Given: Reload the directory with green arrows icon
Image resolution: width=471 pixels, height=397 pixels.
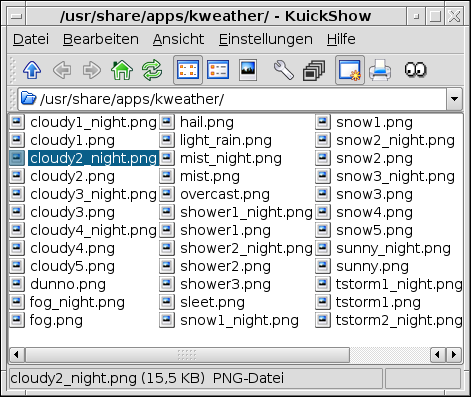Looking at the screenshot, I should click(152, 70).
